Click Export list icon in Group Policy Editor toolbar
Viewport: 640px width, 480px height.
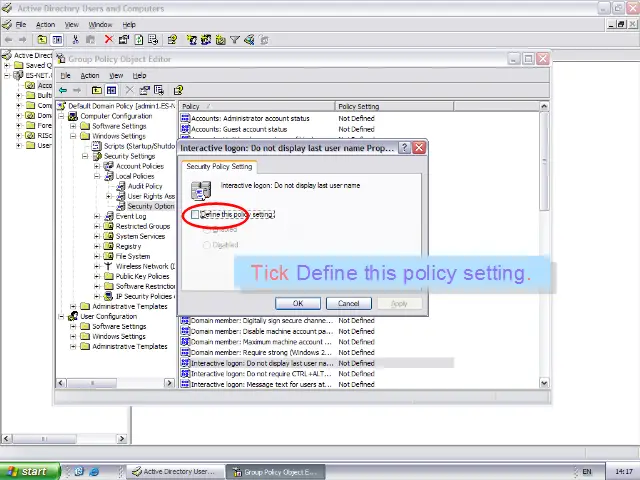(159, 90)
